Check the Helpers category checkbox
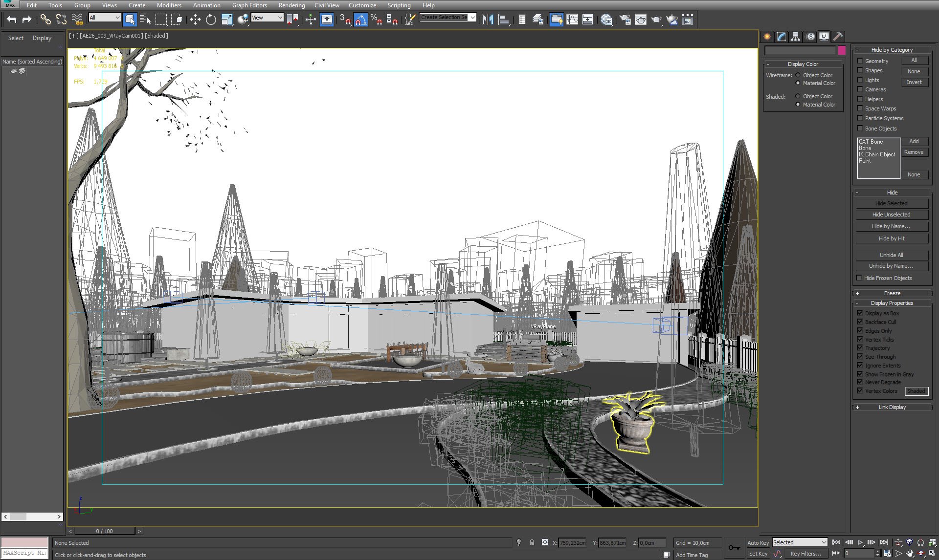The image size is (939, 560). [860, 99]
